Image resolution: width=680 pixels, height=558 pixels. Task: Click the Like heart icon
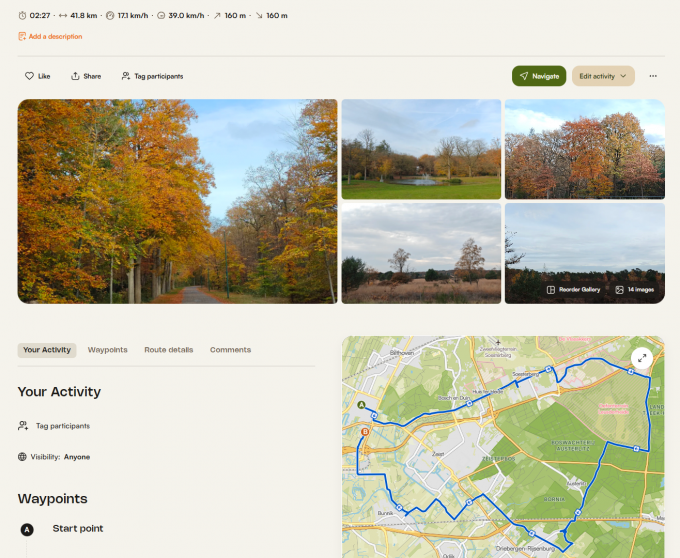pyautogui.click(x=29, y=76)
